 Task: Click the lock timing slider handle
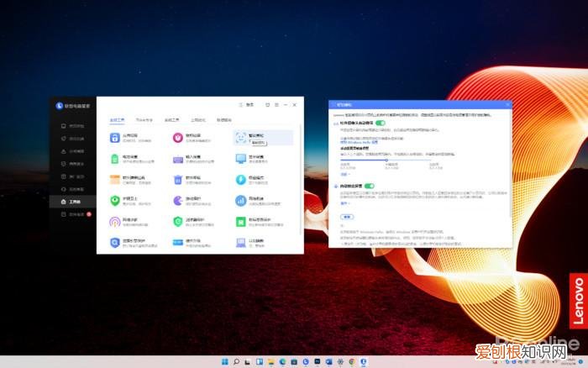pos(386,160)
